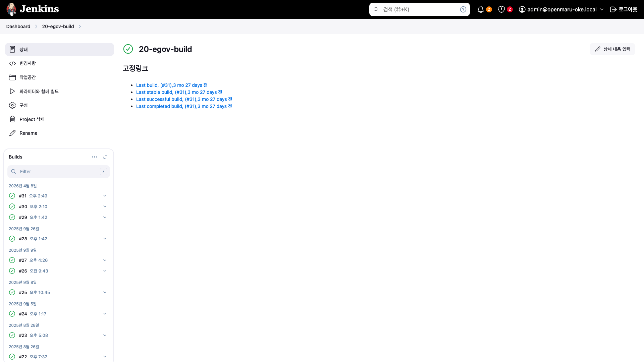This screenshot has height=362, width=644.
Task: Open Last stable build (#31) link
Action: click(179, 92)
